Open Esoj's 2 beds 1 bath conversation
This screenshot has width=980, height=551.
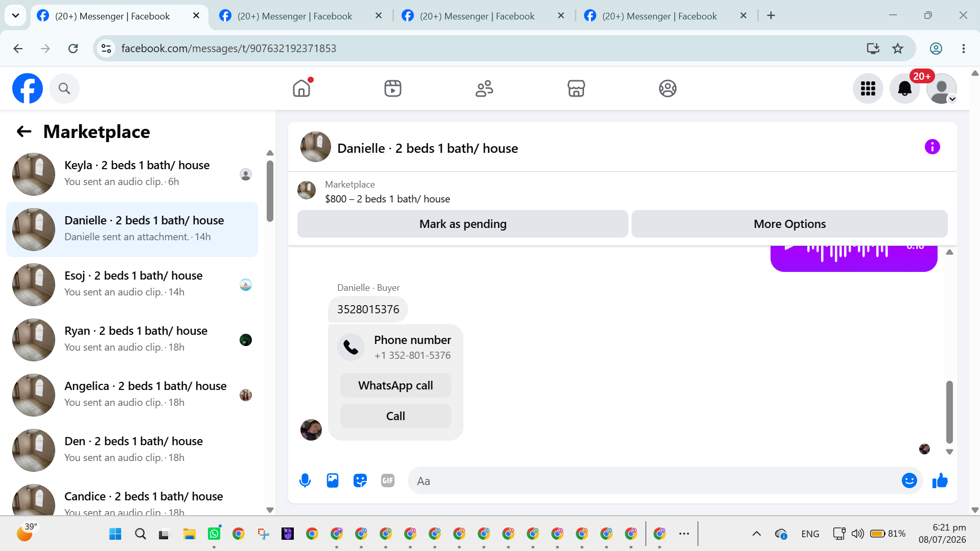[x=132, y=284]
